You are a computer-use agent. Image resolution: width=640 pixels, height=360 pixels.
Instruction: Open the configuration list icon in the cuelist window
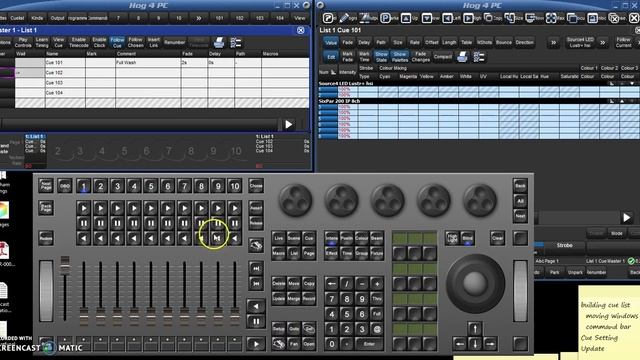236,42
